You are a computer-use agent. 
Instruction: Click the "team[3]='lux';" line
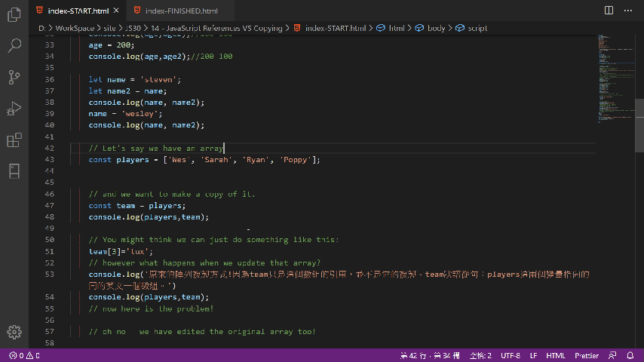tap(121, 251)
